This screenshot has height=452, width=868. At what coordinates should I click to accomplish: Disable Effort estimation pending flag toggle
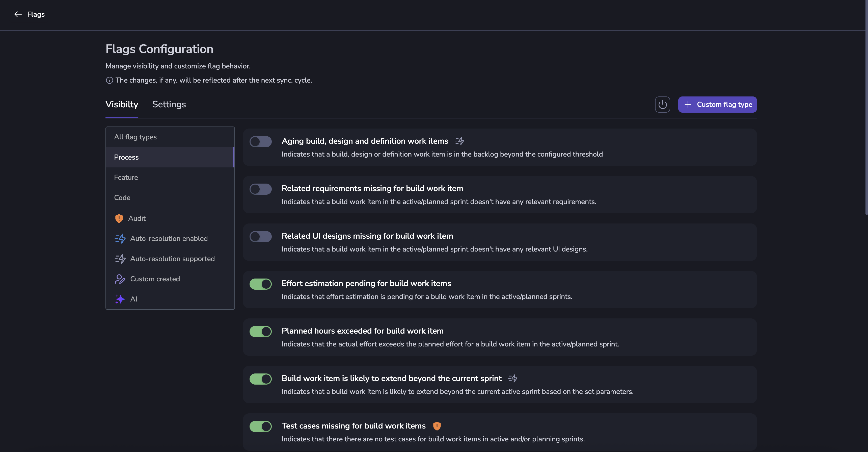coord(260,284)
